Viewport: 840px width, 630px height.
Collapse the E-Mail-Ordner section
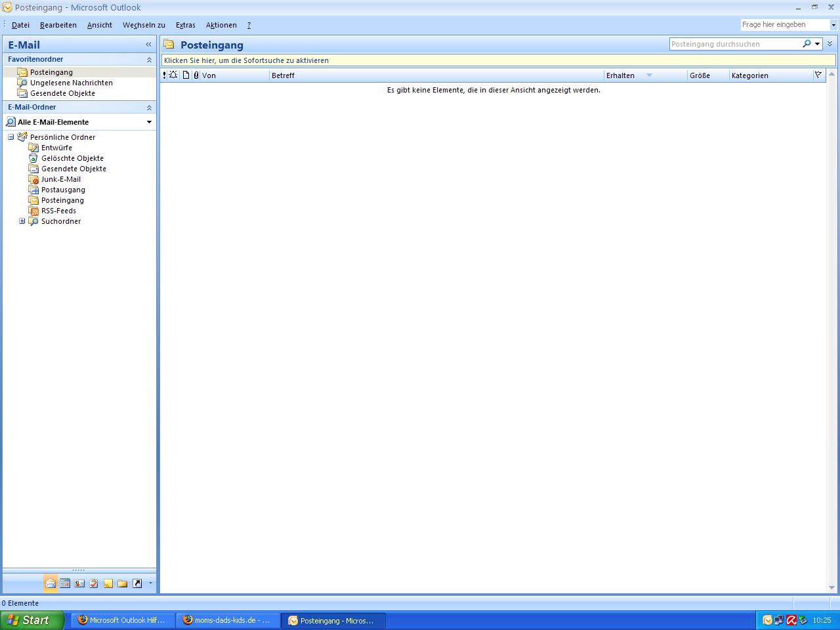149,108
